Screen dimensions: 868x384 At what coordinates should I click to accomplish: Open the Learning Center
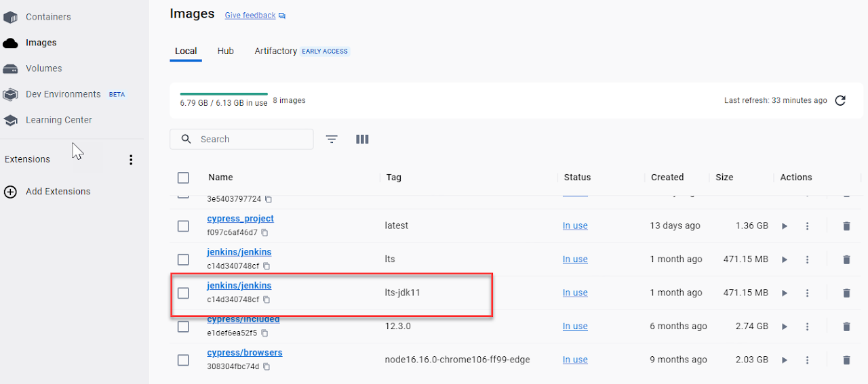coord(59,120)
